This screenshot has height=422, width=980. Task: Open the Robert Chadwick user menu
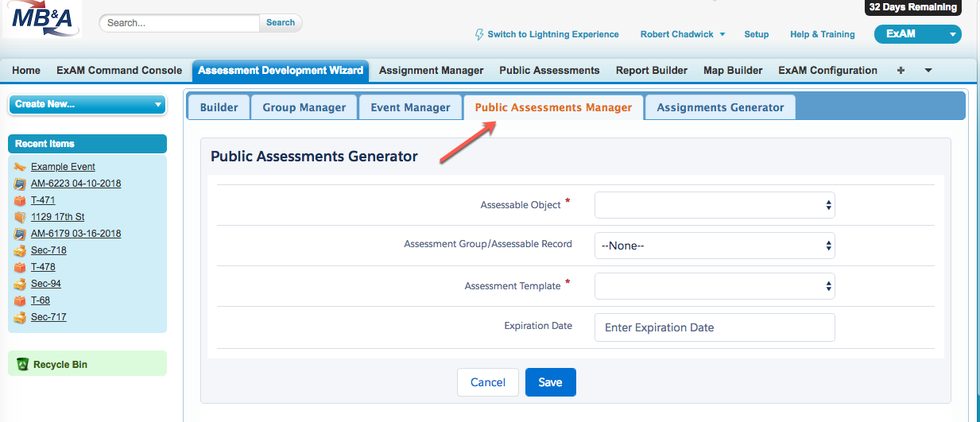point(682,34)
